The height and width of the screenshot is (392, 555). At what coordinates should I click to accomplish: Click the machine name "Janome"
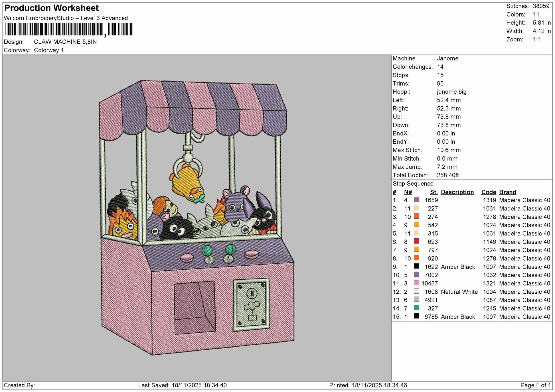447,58
